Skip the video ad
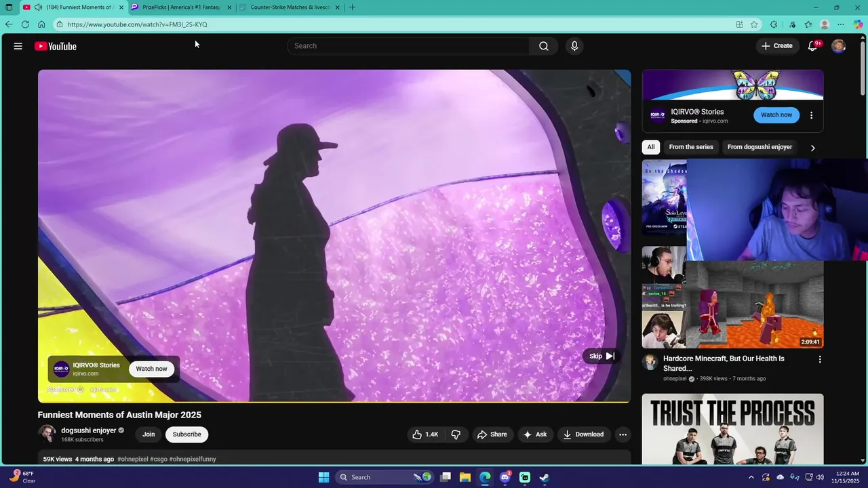The width and height of the screenshot is (868, 488). coord(601,356)
